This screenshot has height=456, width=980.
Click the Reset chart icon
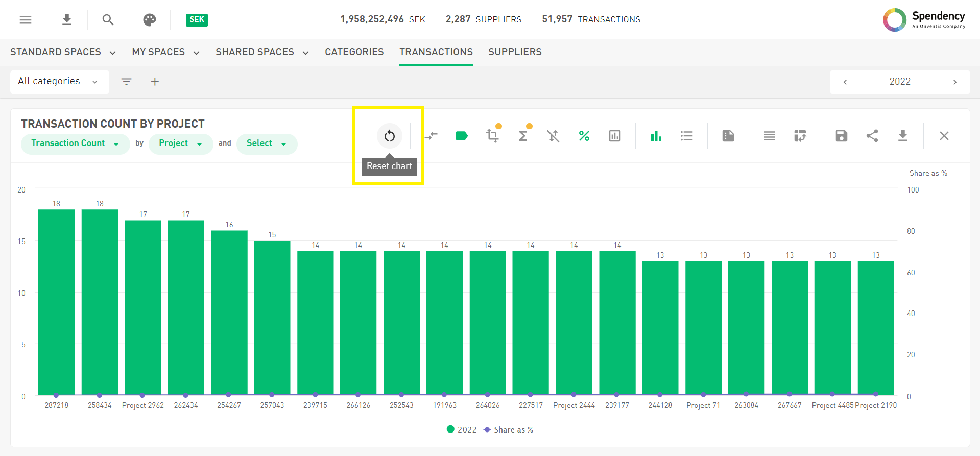coord(390,136)
